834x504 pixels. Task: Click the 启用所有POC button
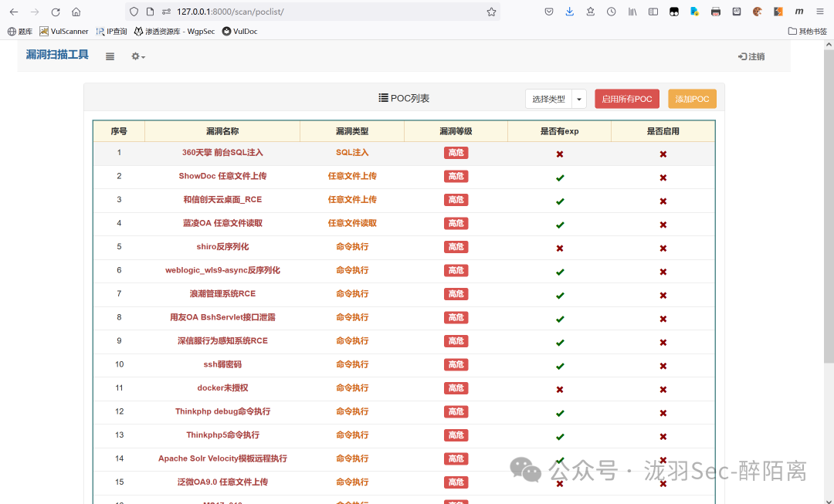point(627,99)
